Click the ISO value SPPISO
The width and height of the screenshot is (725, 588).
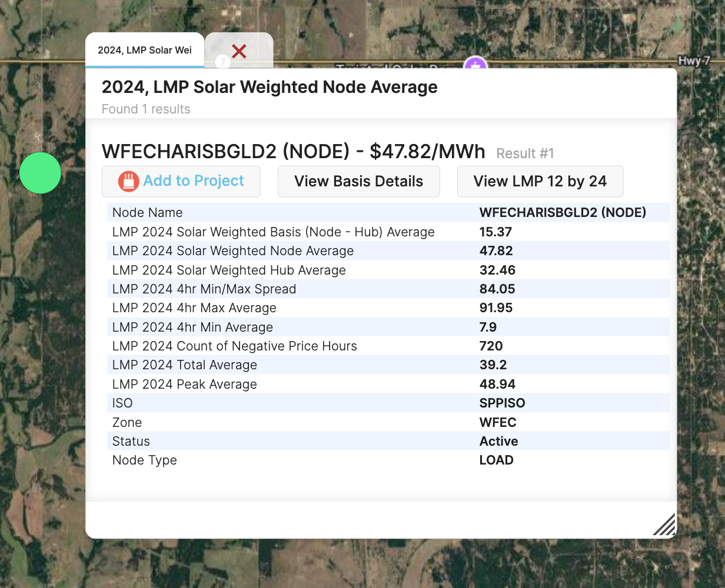[x=502, y=403]
